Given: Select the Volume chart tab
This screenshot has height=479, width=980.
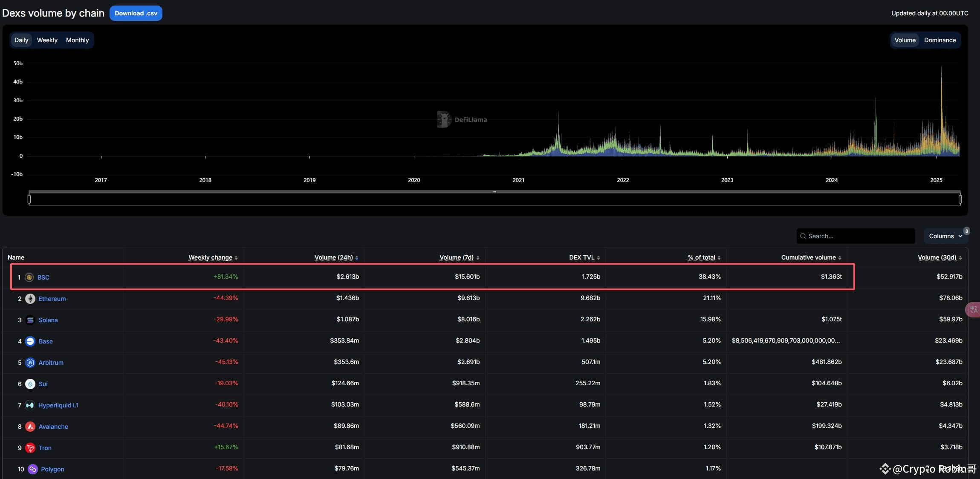Looking at the screenshot, I should tap(905, 40).
